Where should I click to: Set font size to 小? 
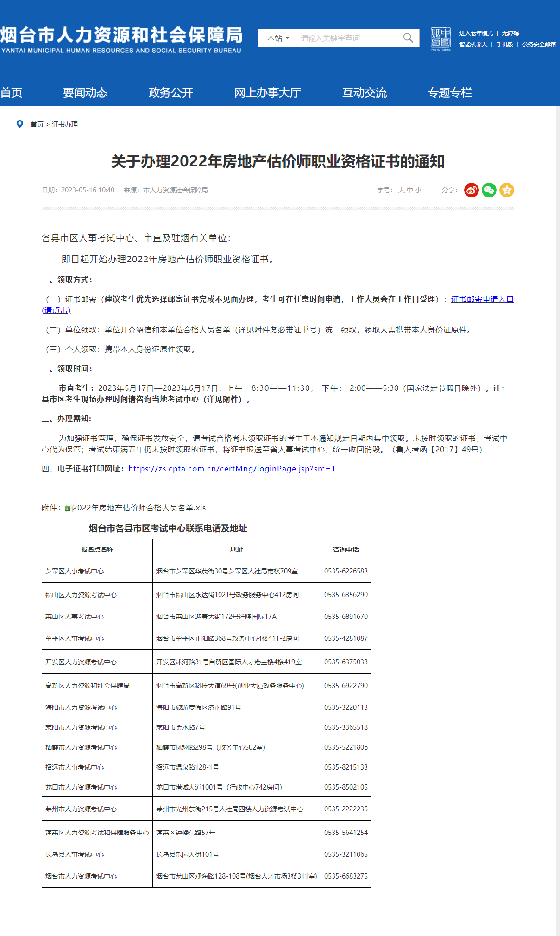click(418, 190)
